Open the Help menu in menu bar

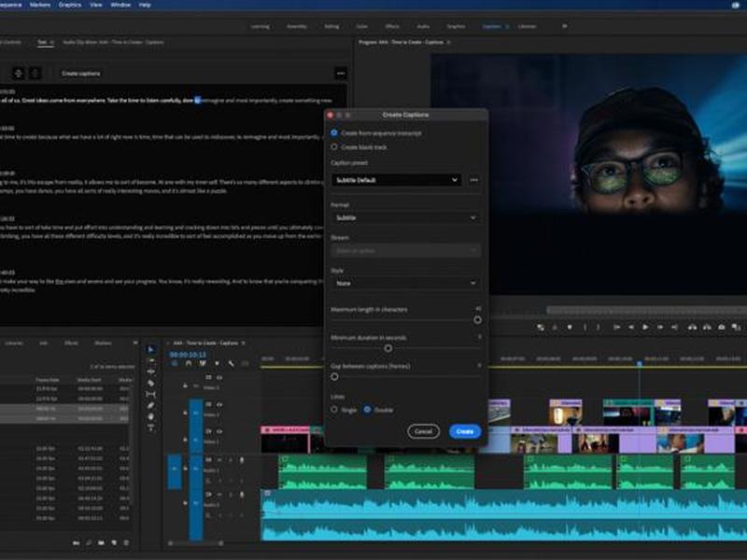[x=145, y=5]
